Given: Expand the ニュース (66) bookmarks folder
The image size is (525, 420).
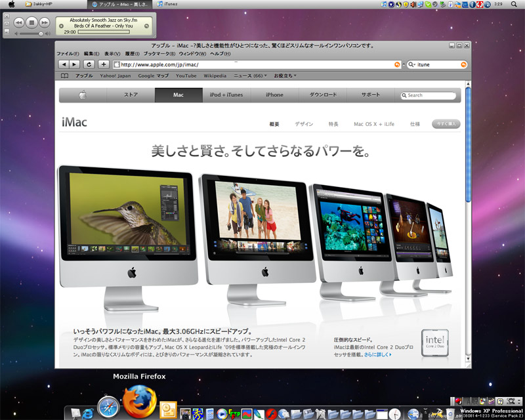Looking at the screenshot, I should (x=251, y=76).
